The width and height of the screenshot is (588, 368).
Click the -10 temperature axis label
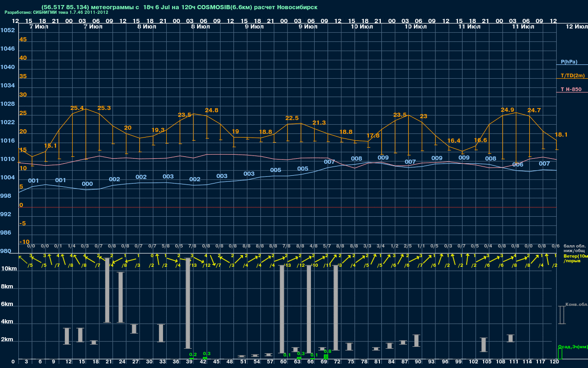tap(25, 242)
